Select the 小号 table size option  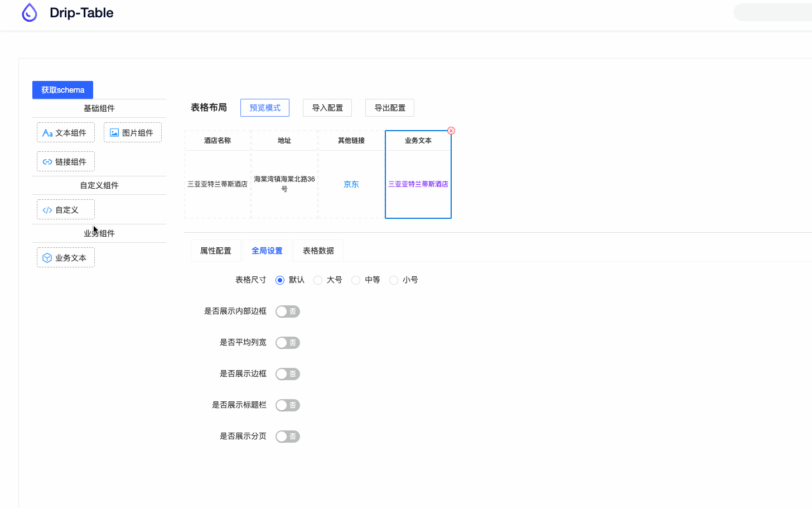point(394,280)
